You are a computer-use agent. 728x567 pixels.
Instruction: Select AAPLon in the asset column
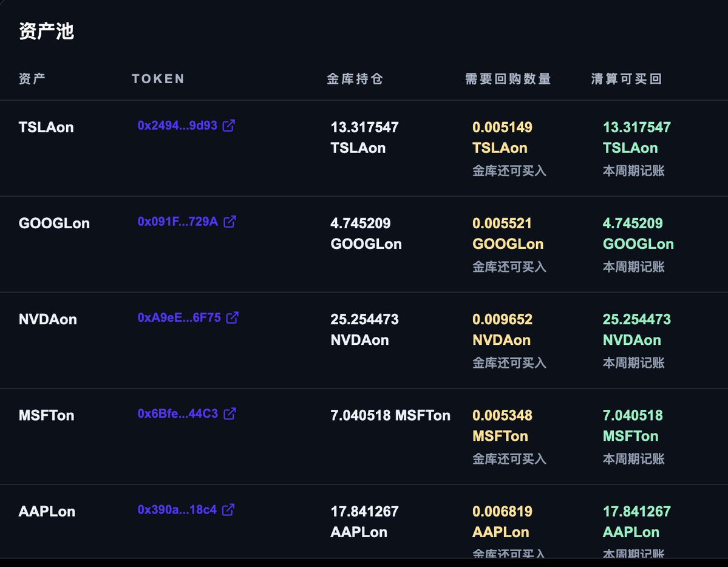pyautogui.click(x=47, y=512)
